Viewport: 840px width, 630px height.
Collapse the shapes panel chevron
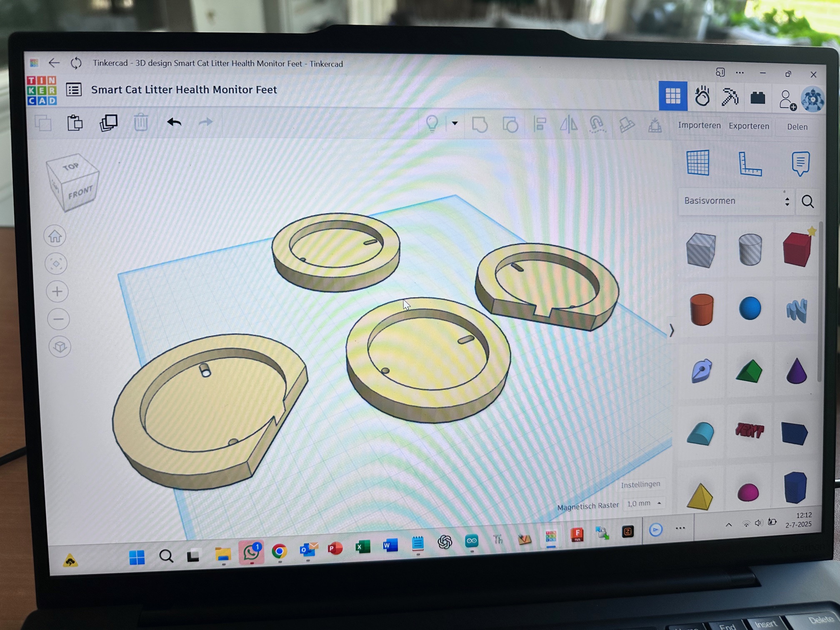coord(671,330)
